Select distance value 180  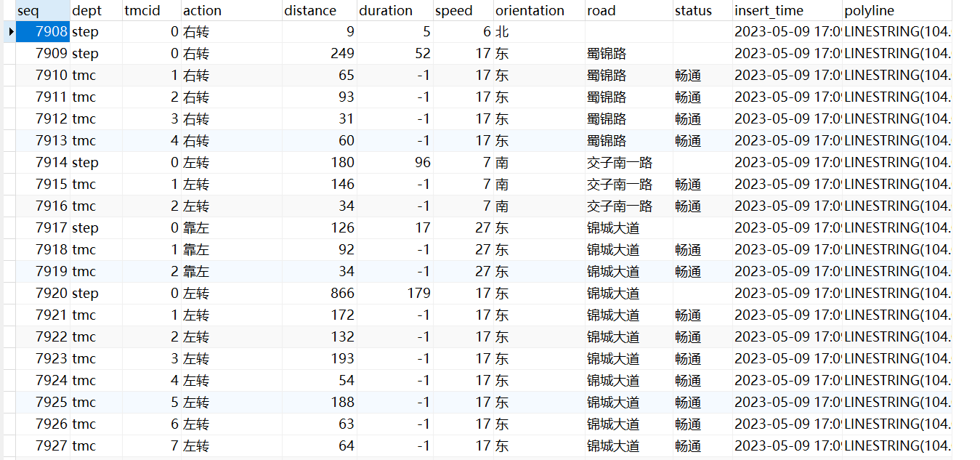tap(320, 163)
